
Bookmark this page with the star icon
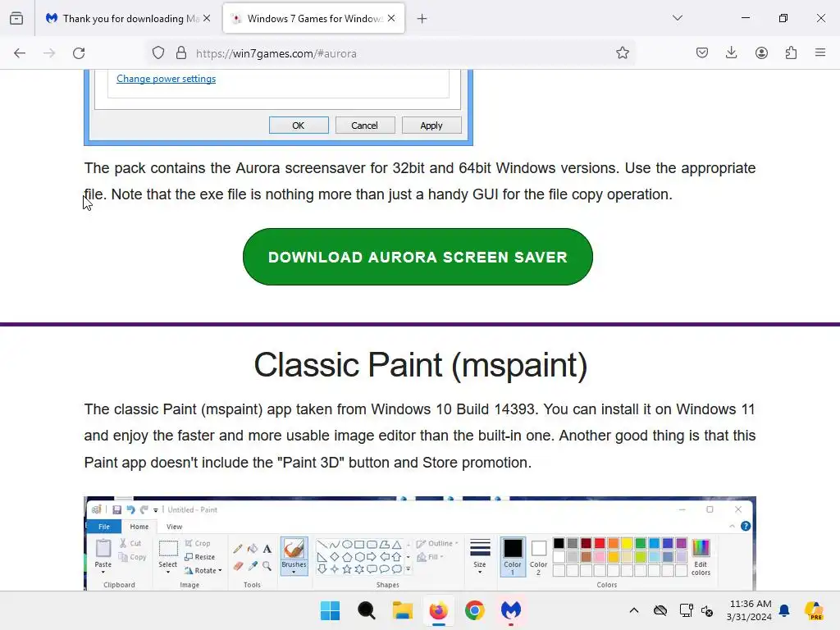[x=622, y=53]
